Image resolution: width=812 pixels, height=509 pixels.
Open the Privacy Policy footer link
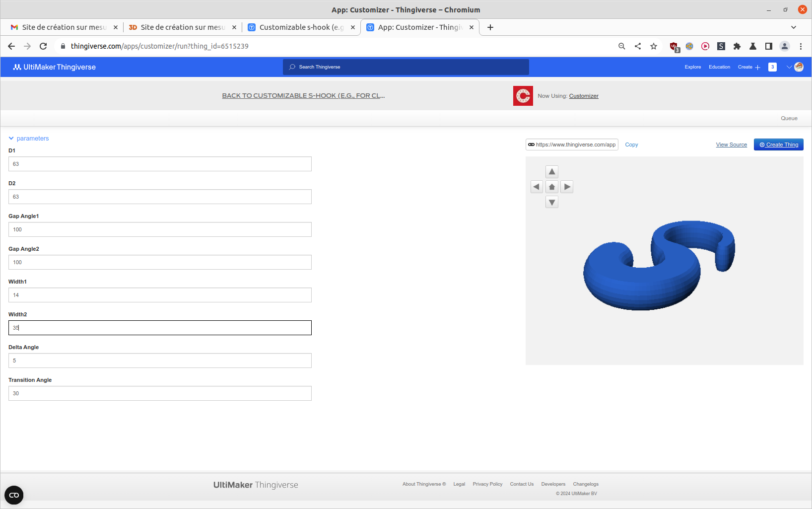pos(487,484)
